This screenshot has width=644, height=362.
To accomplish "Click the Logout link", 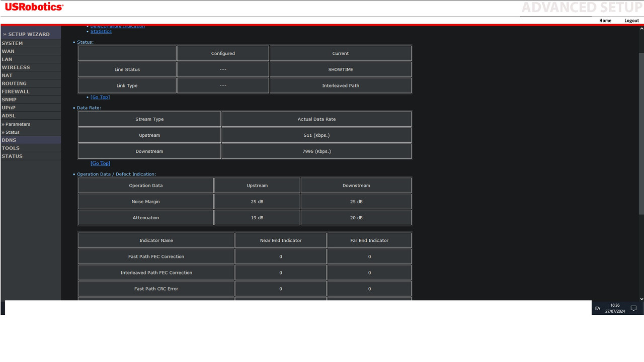I will 631,21.
